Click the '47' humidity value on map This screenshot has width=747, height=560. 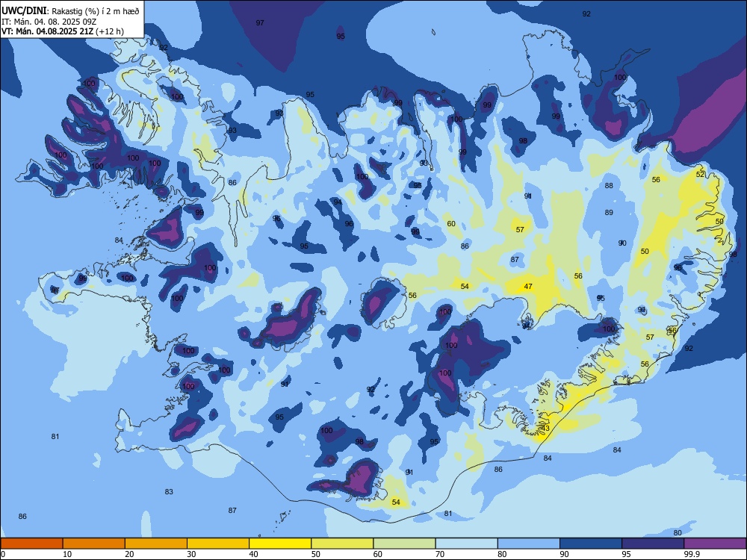[x=528, y=287]
